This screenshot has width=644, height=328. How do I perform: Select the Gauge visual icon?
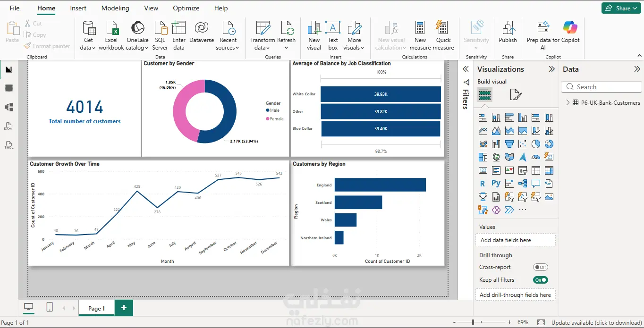coord(535,157)
